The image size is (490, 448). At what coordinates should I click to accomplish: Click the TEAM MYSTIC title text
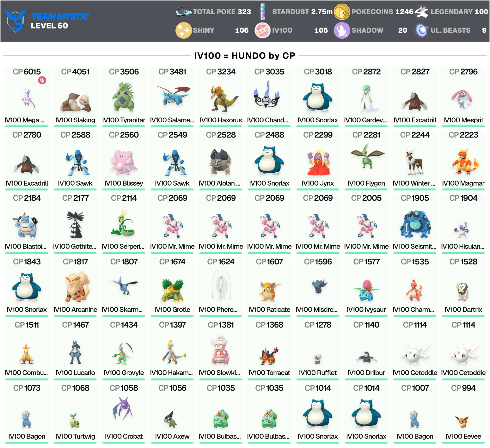click(x=60, y=17)
